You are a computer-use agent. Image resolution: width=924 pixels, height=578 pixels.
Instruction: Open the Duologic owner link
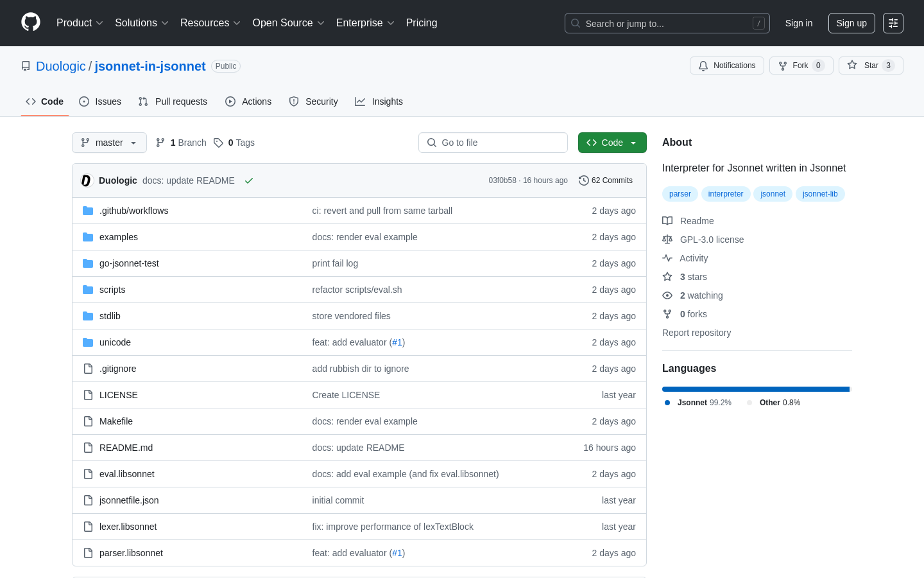point(61,66)
